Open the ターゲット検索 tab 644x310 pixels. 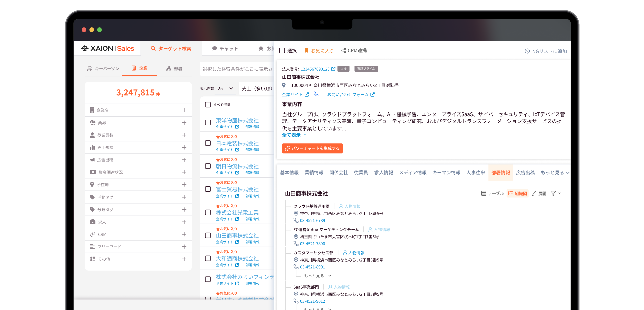click(171, 48)
